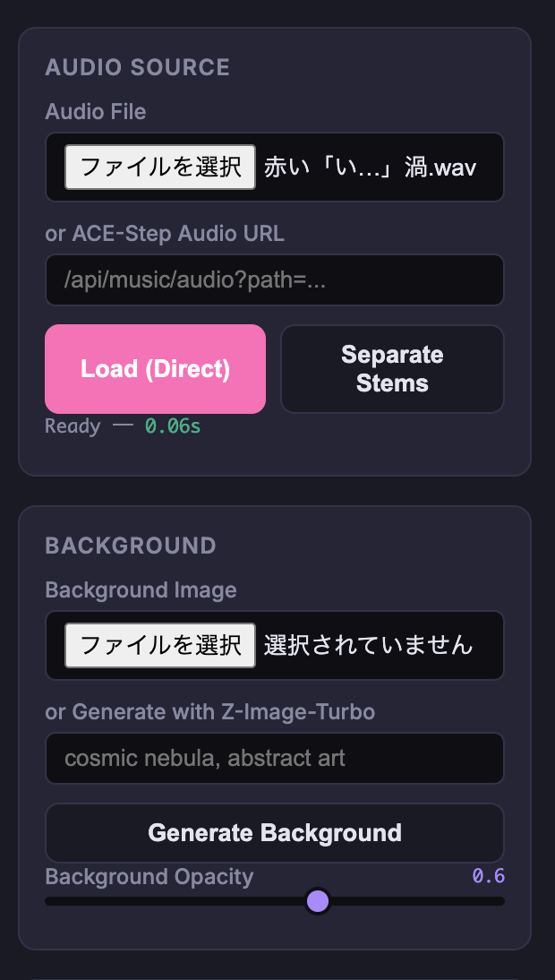Click the Ready status text
This screenshot has height=980, width=555.
pyautogui.click(x=73, y=426)
